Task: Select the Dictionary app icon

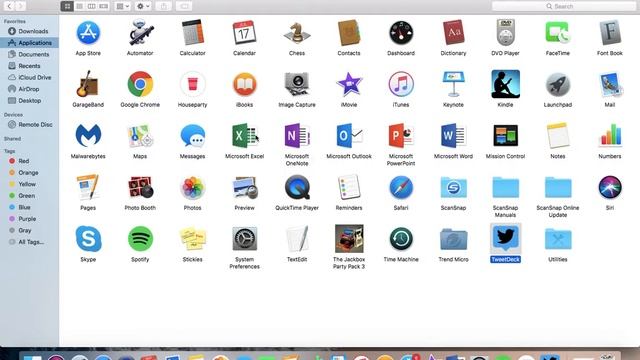Action: 453,33
